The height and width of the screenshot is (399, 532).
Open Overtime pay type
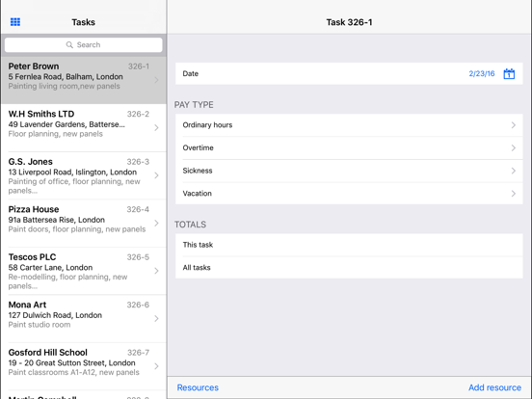click(x=349, y=147)
